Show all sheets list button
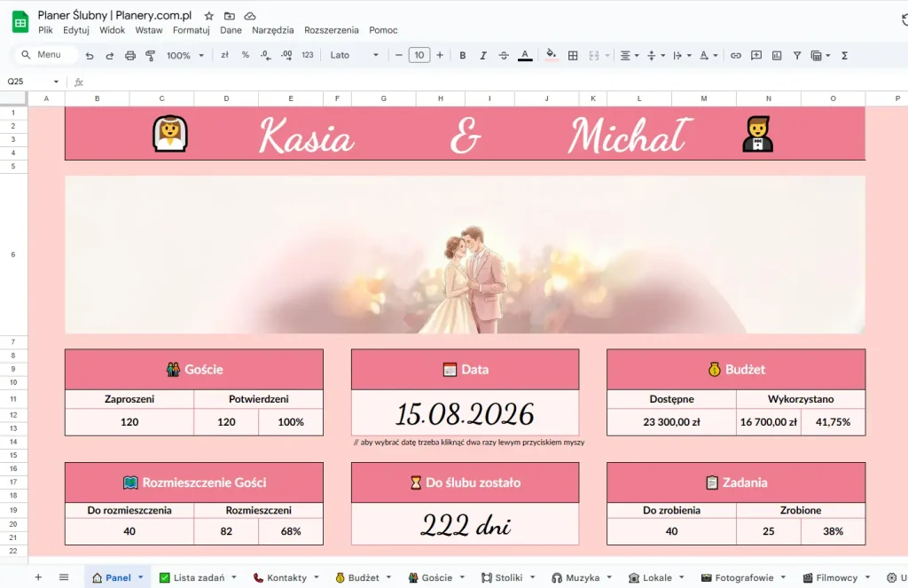The width and height of the screenshot is (908, 588). pos(64,577)
